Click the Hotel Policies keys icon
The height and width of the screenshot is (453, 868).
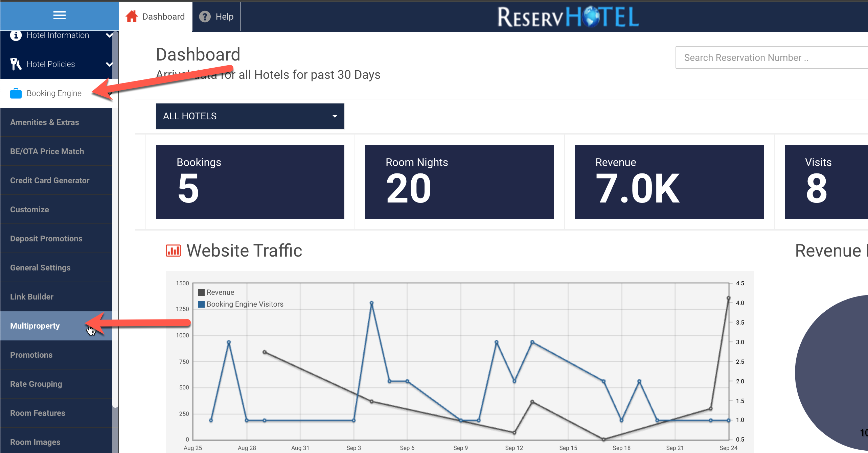click(x=16, y=64)
